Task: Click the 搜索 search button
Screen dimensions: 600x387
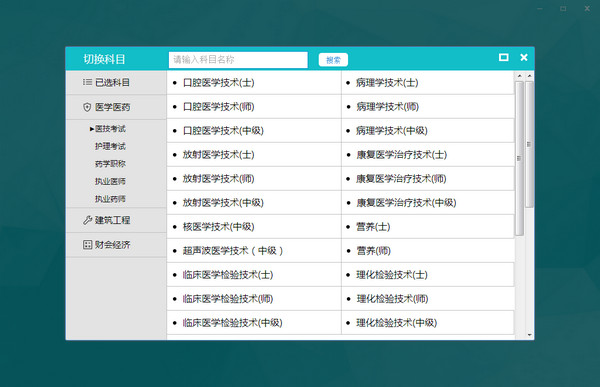Action: click(333, 60)
